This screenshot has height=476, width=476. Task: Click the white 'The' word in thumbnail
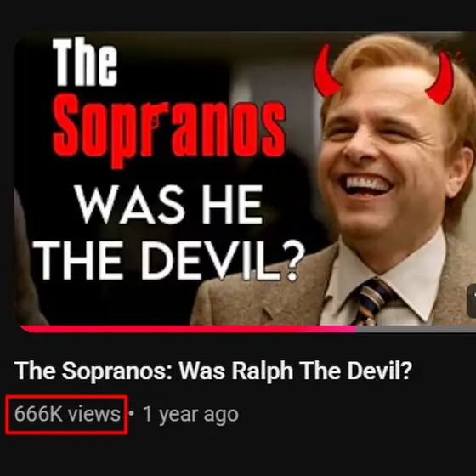[85, 61]
